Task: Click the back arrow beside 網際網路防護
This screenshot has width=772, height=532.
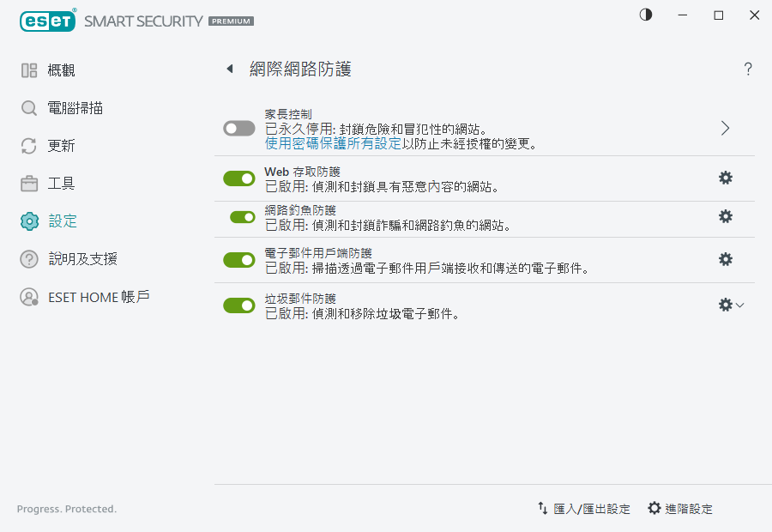Action: 229,70
